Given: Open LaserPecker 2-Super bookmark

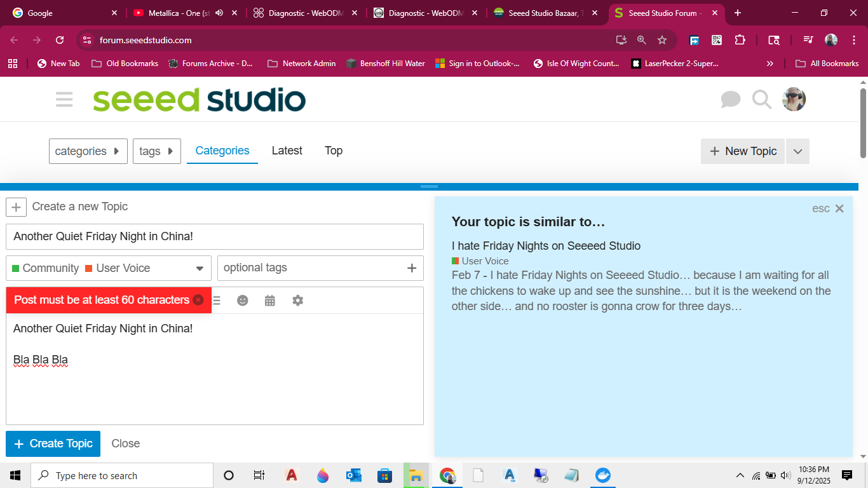Looking at the screenshot, I should click(675, 64).
